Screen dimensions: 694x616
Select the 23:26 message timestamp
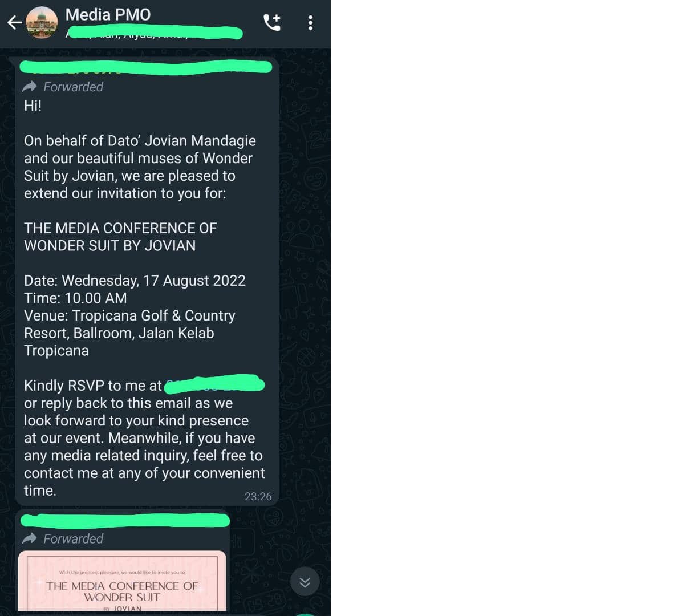pos(258,497)
